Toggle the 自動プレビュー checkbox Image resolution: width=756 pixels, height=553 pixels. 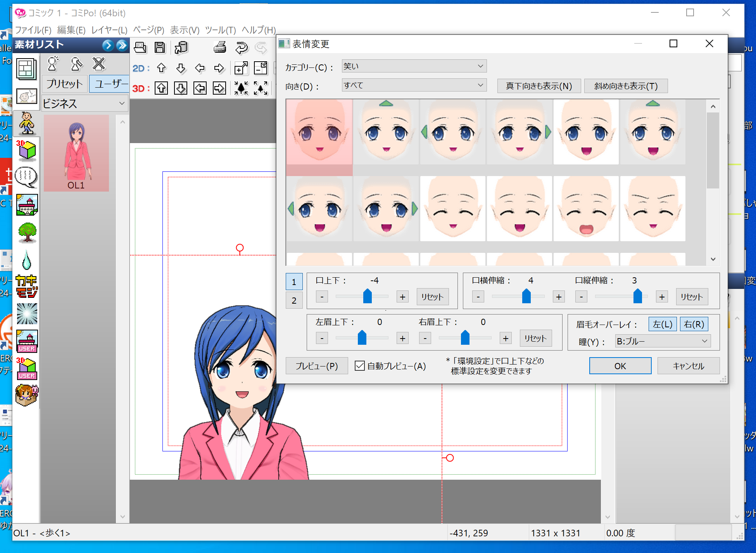click(x=360, y=366)
